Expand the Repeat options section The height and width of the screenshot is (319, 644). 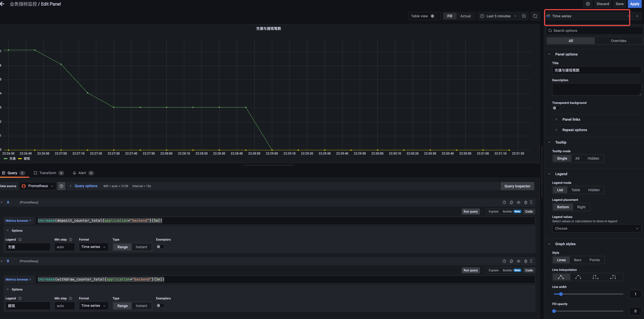coord(574,130)
